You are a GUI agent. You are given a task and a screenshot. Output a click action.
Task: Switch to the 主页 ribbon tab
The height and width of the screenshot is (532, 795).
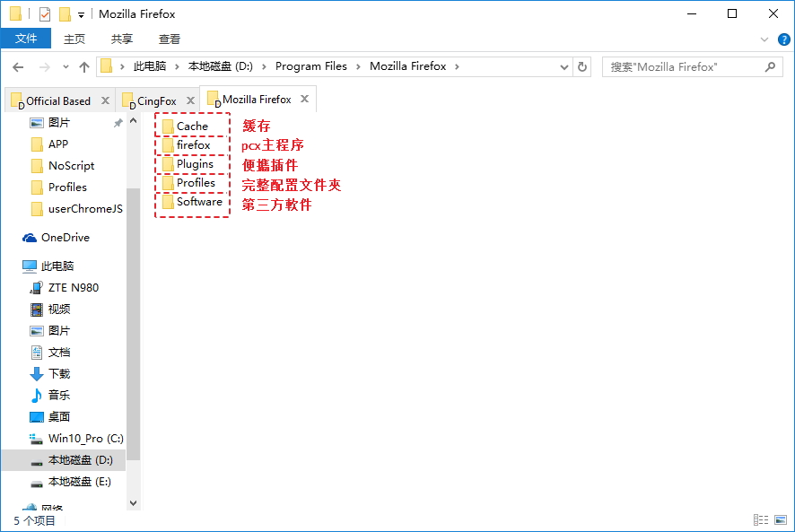[x=74, y=39]
